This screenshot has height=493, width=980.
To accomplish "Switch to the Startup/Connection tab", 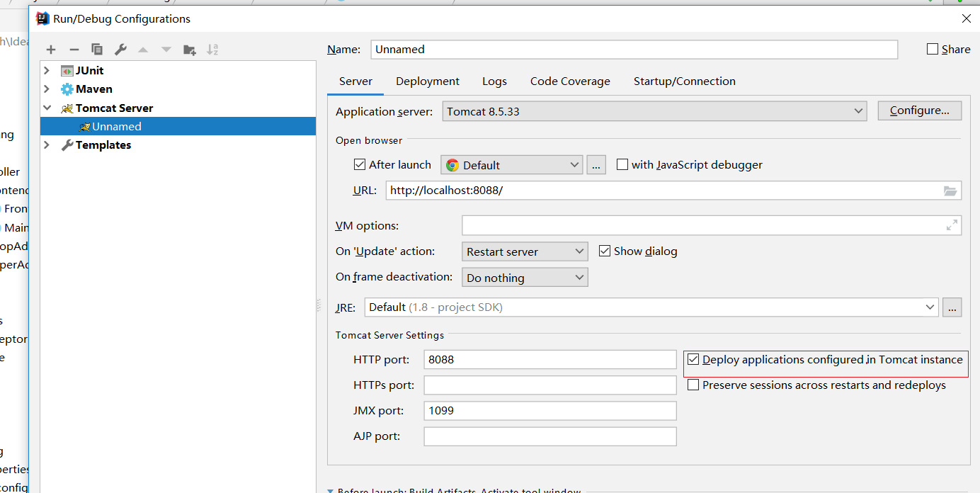I will [x=684, y=81].
